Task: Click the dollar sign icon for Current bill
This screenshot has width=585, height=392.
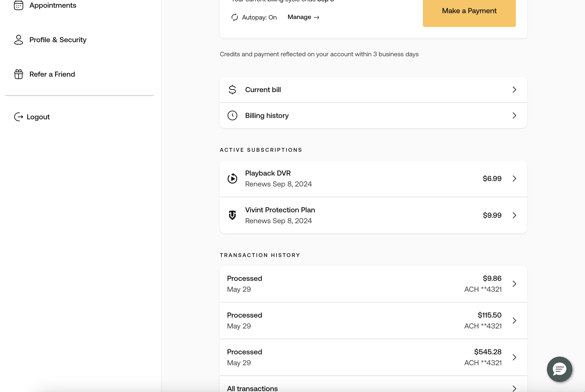Action: (232, 90)
